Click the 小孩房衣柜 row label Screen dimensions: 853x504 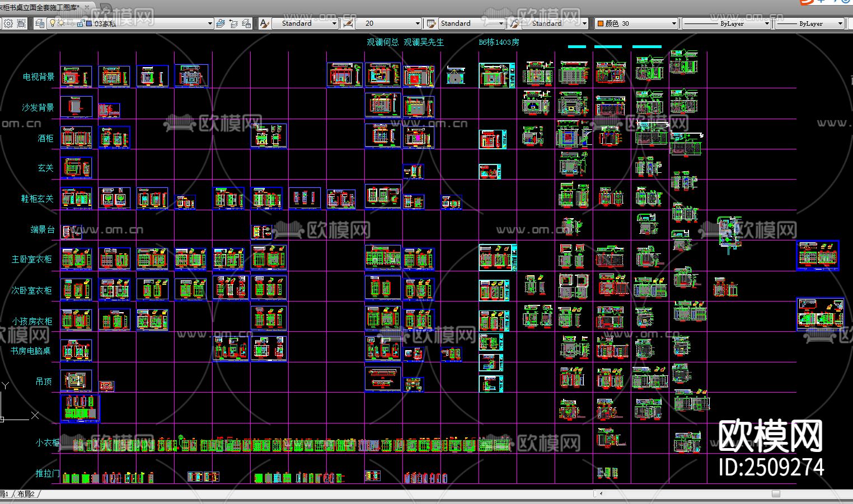[32, 321]
